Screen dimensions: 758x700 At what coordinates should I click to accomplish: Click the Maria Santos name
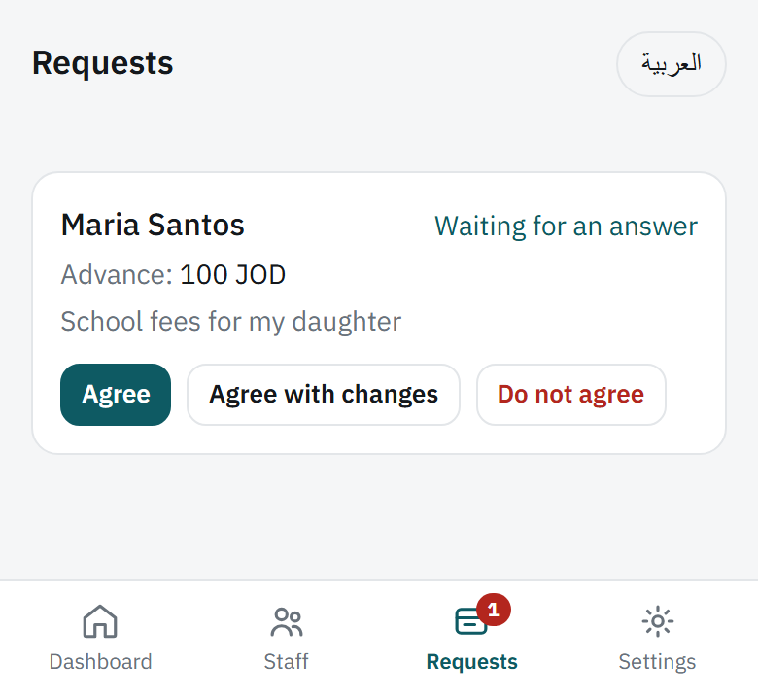click(153, 225)
